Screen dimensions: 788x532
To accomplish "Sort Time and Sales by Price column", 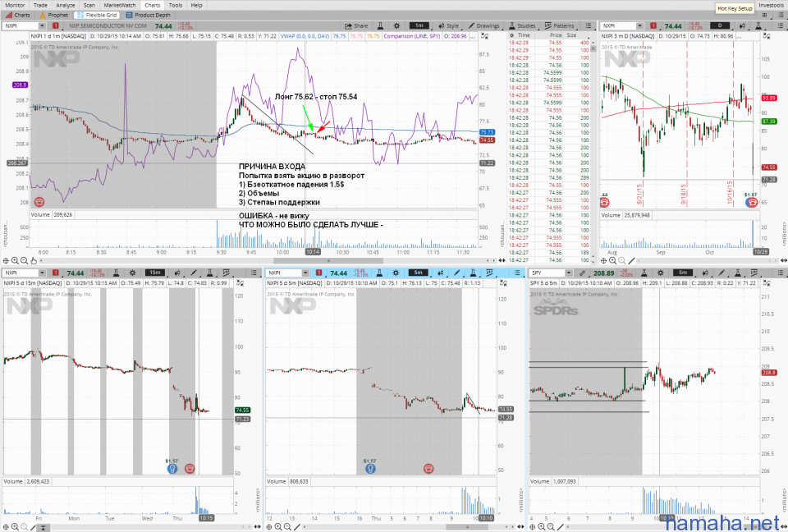I will tap(556, 35).
